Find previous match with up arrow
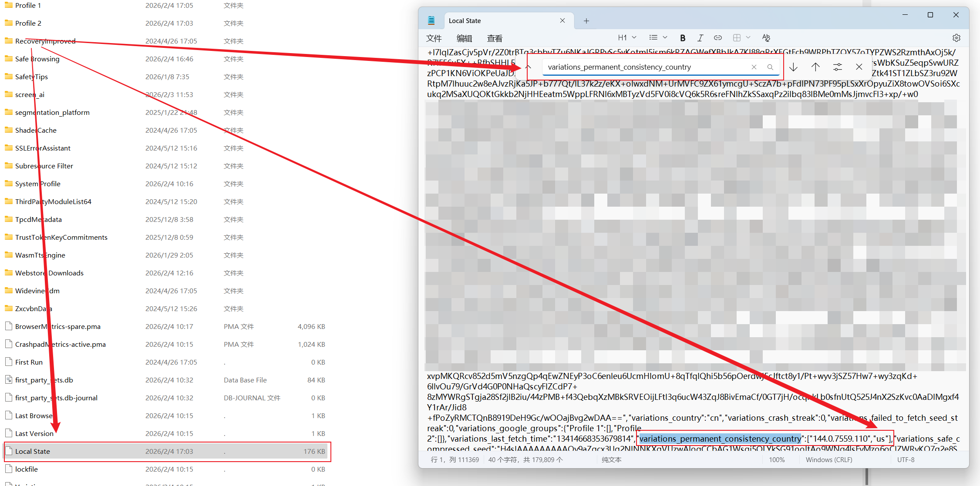 pyautogui.click(x=815, y=67)
